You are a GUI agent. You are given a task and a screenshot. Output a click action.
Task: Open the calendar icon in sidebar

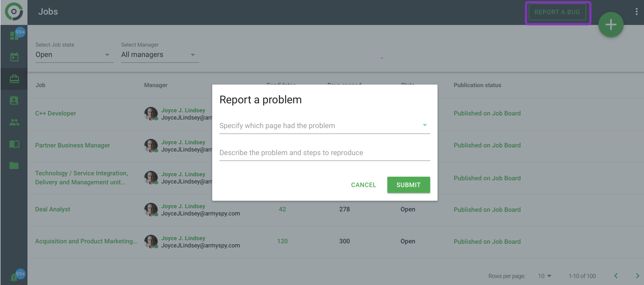(14, 57)
